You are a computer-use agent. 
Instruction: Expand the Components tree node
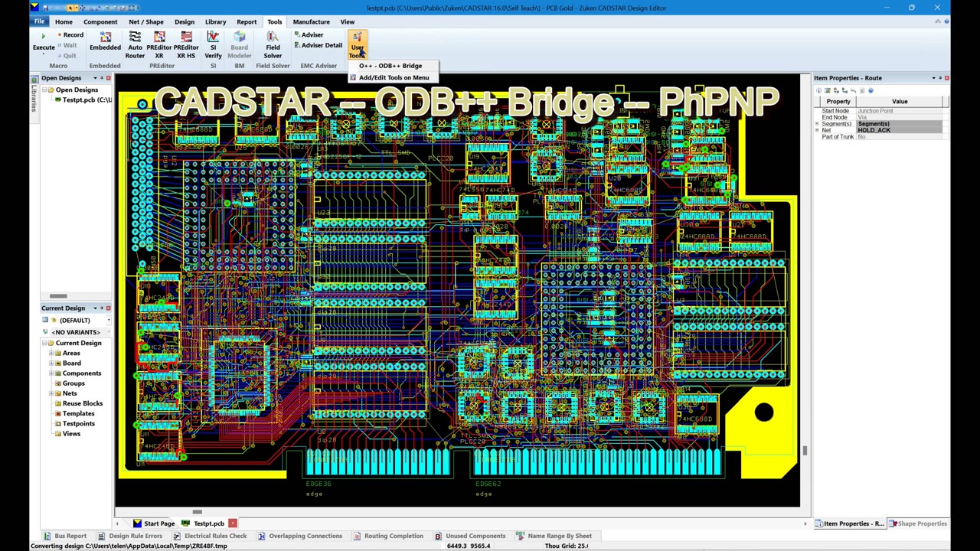tap(51, 373)
